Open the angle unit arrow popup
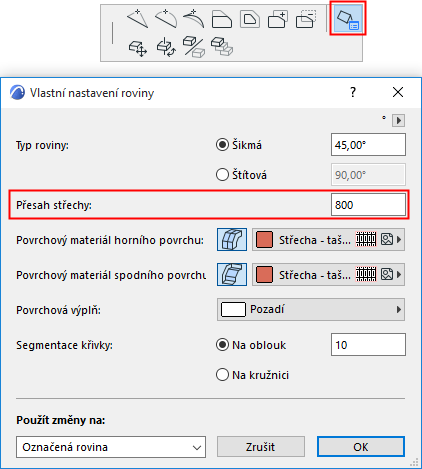 (399, 120)
